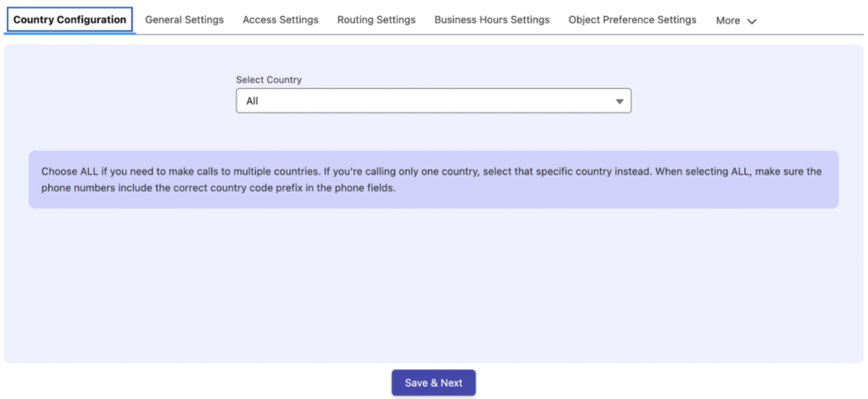Open the Object Preference Settings tab
Screen dimensions: 868x399
(632, 19)
